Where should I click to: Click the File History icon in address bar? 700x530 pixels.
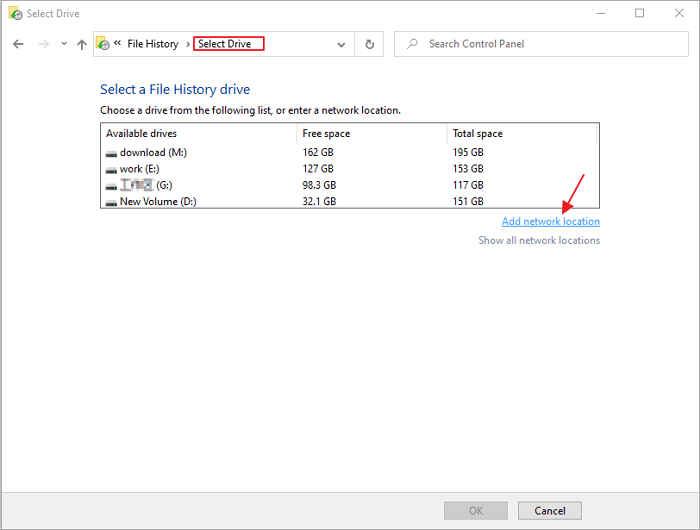point(102,44)
